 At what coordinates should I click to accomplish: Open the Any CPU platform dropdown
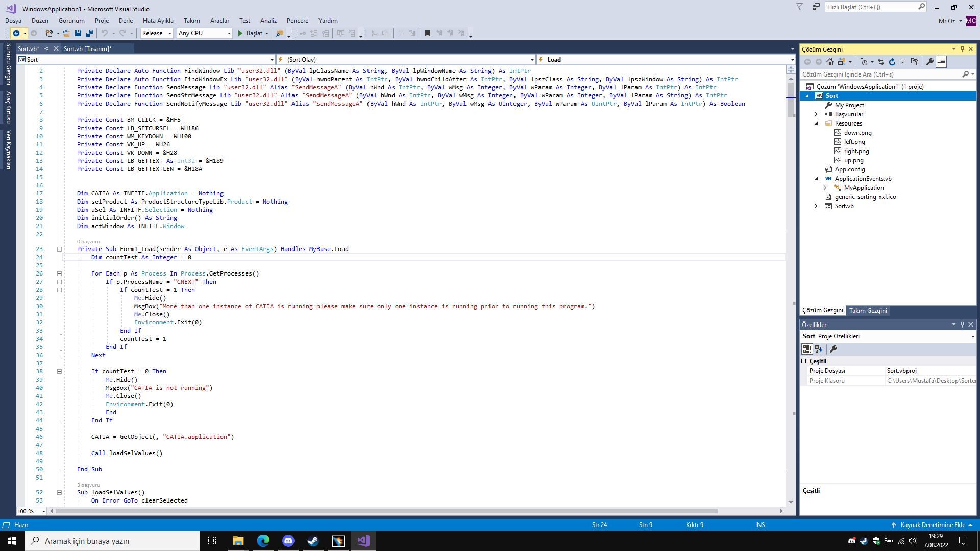(x=204, y=33)
